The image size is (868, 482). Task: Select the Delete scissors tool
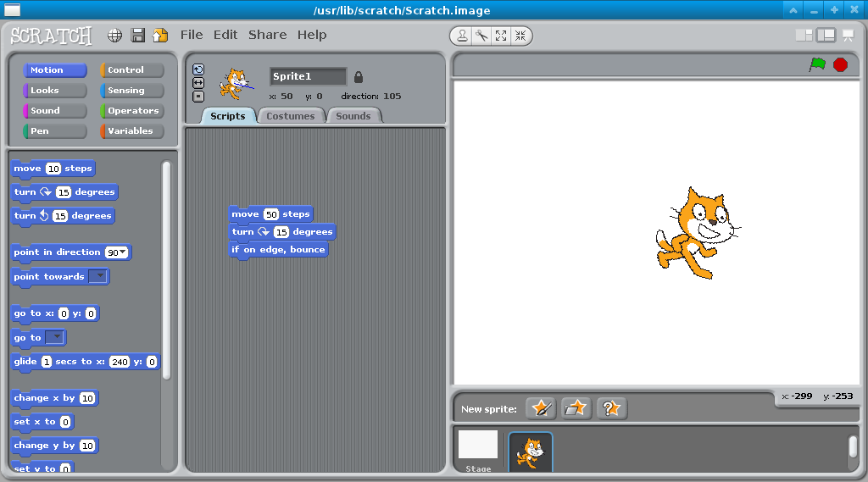(x=481, y=36)
